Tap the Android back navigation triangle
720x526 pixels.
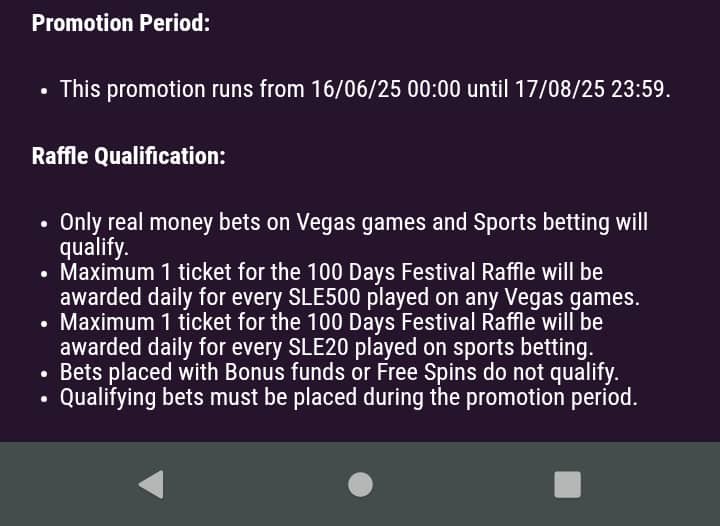tap(152, 484)
